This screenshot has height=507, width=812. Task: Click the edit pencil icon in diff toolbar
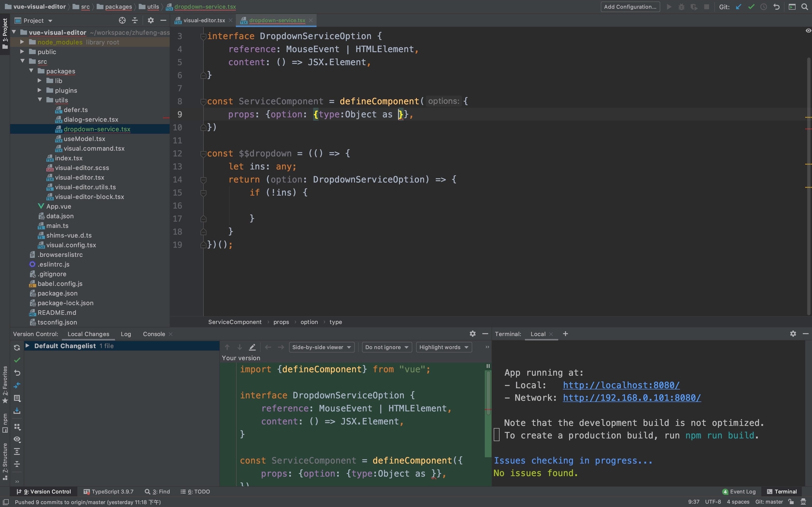coord(252,347)
